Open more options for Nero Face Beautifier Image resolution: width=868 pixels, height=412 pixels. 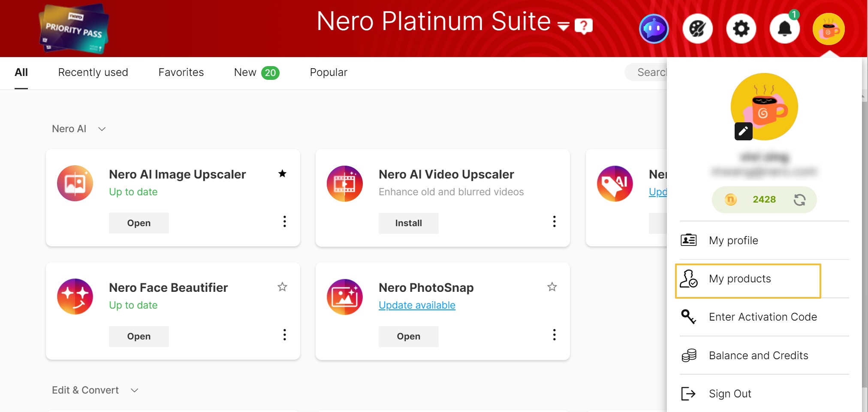pos(284,335)
